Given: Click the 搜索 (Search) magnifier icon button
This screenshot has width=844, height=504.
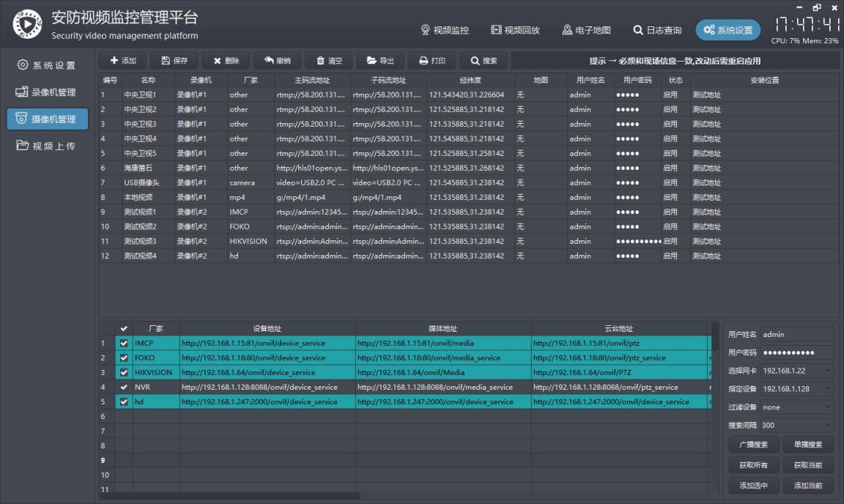Looking at the screenshot, I should 484,61.
